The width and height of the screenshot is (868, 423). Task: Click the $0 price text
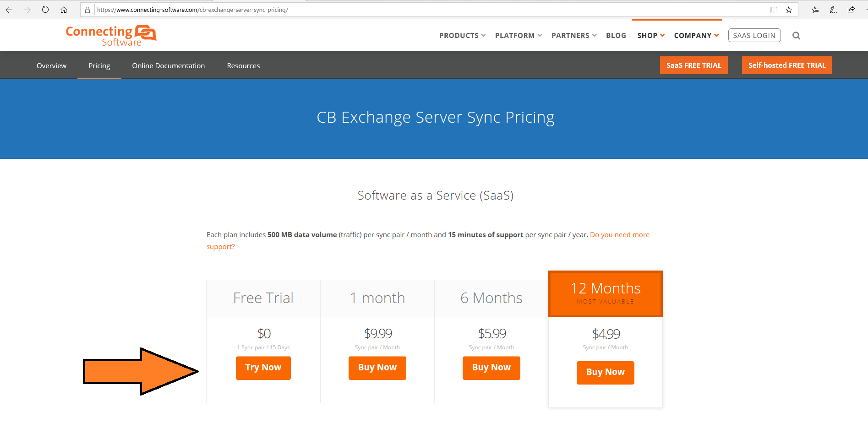point(264,333)
